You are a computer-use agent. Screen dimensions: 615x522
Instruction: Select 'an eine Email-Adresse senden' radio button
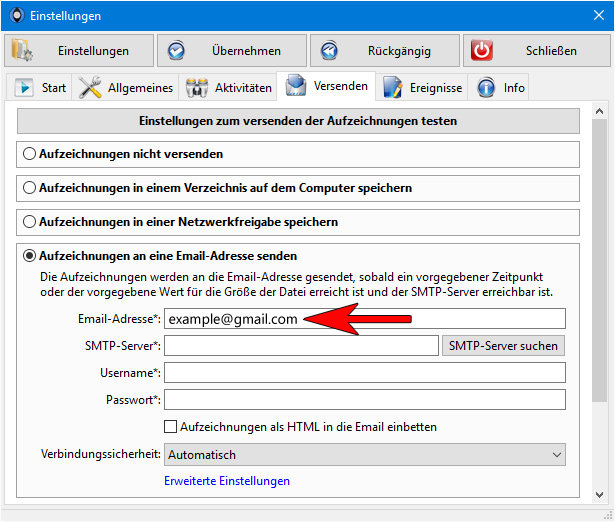tap(29, 256)
